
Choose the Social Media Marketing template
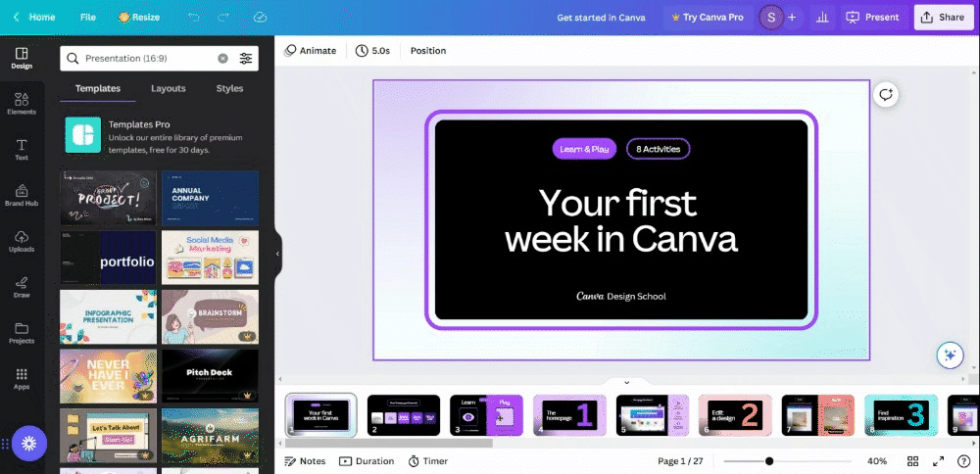point(210,258)
